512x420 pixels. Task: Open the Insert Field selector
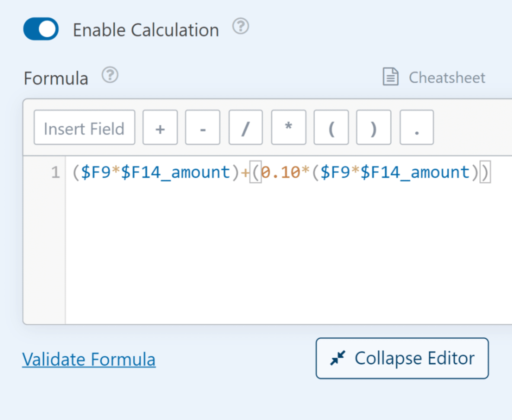click(84, 127)
